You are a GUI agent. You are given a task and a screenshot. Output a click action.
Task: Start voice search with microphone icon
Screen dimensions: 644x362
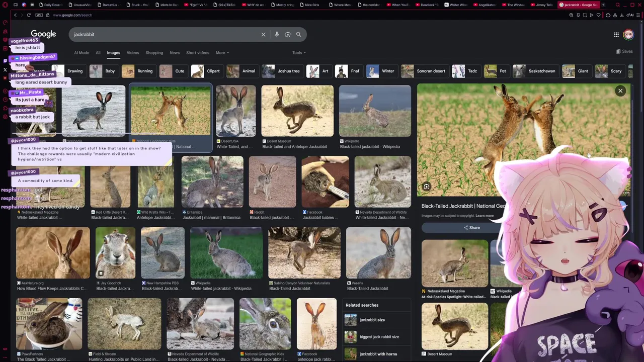tap(277, 34)
